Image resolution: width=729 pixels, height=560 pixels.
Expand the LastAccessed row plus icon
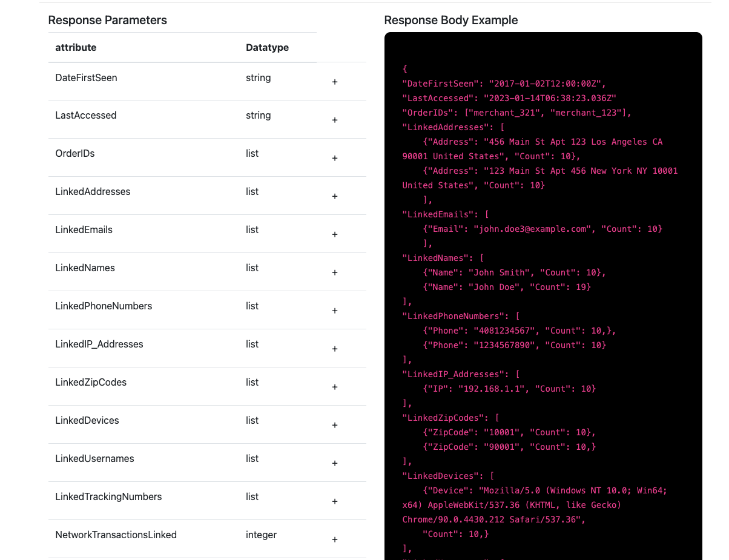coord(335,120)
